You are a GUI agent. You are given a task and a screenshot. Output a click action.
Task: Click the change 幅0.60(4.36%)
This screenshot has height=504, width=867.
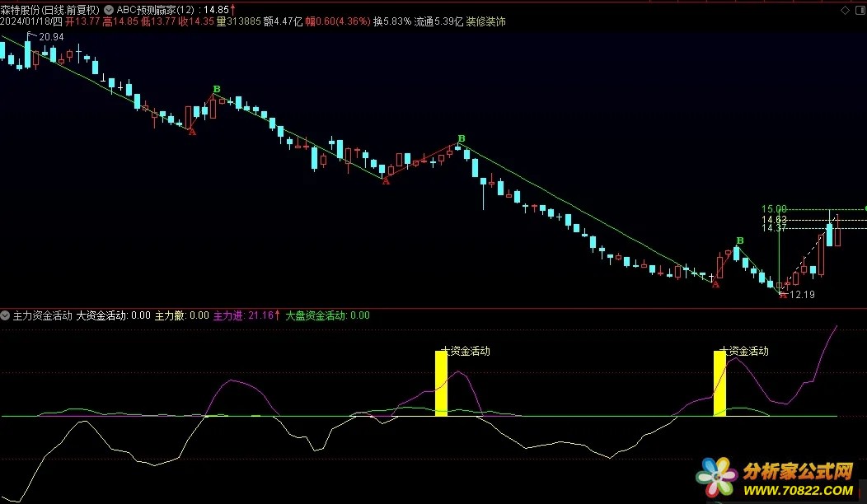337,21
